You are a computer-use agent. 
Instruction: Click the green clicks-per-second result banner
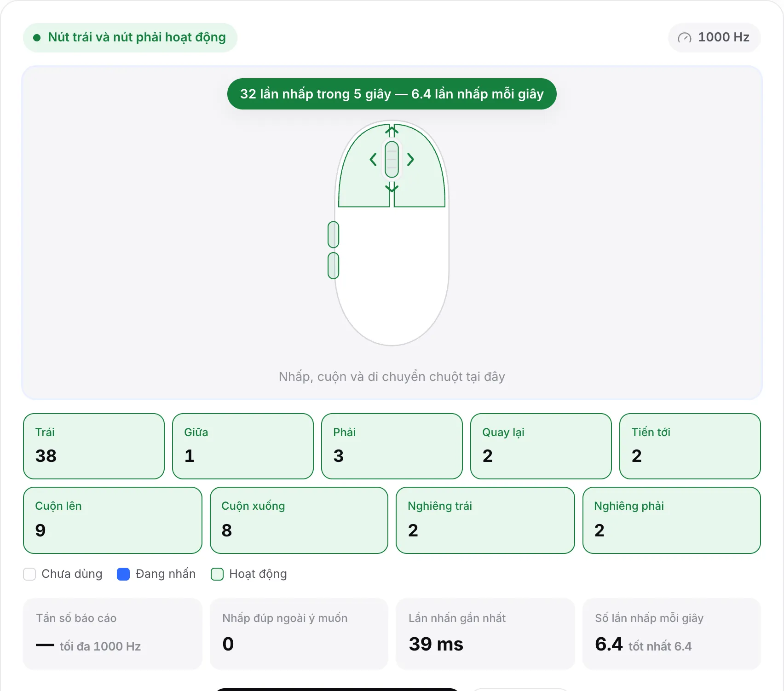coord(392,94)
